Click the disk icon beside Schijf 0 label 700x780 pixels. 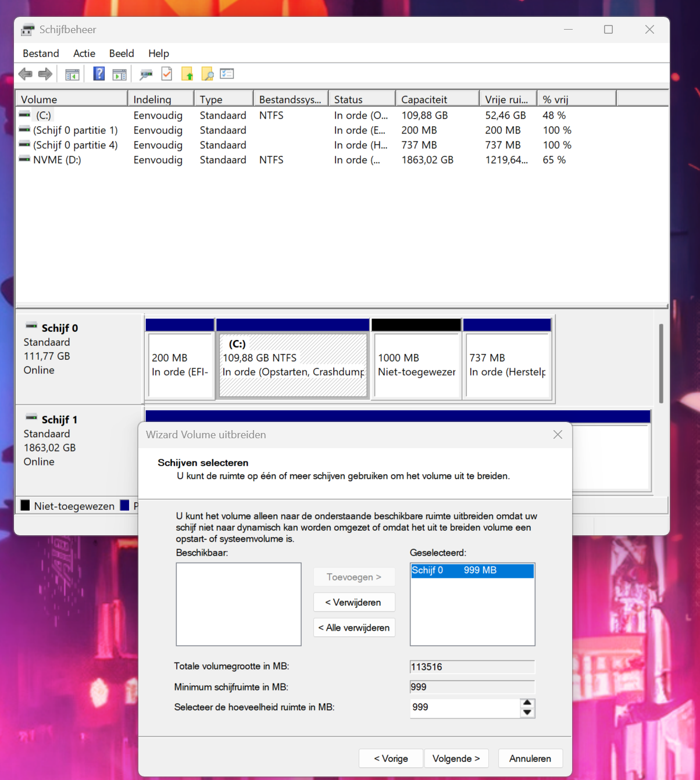31,327
